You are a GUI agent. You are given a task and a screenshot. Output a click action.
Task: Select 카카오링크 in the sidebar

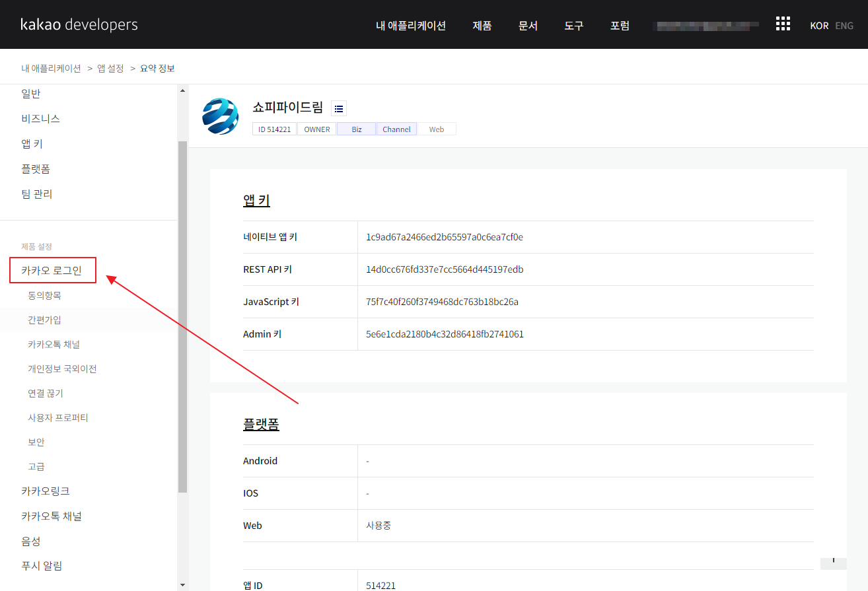pos(46,491)
